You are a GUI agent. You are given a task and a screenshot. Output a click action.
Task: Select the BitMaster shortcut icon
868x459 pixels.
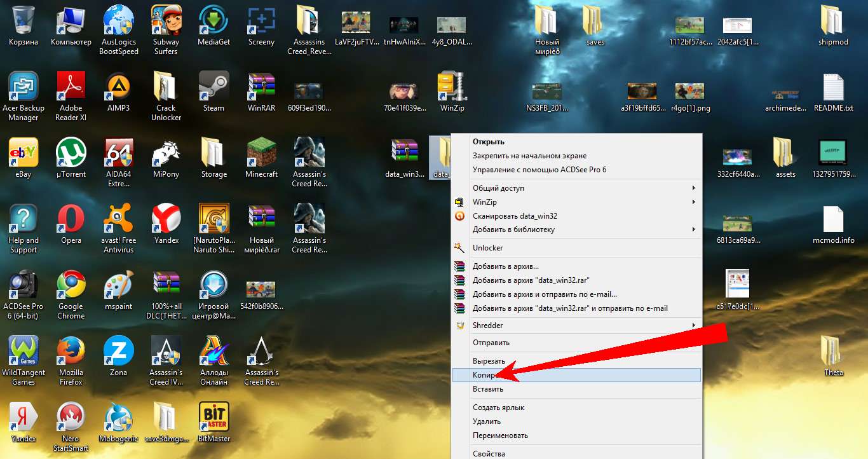[x=214, y=417]
